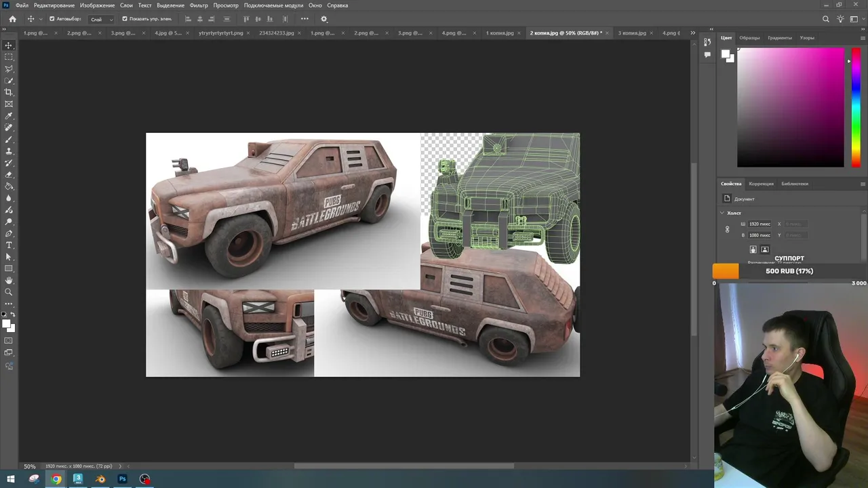Open move tool settings gear
The height and width of the screenshot is (488, 868).
coord(323,19)
